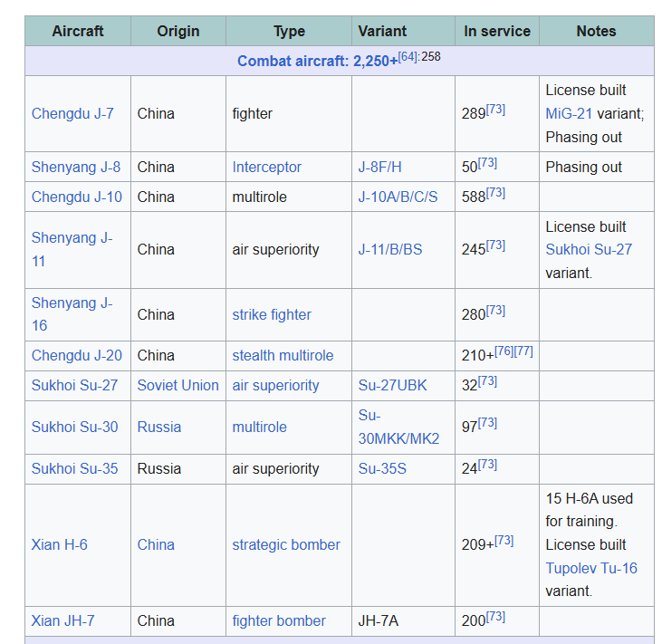
Task: Click the Su-35S variant link
Action: (x=382, y=468)
